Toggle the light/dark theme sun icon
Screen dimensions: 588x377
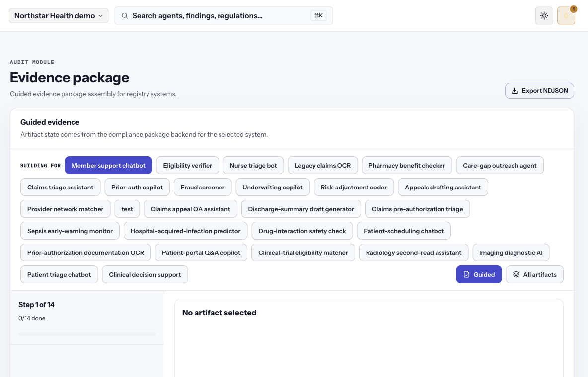coord(544,16)
